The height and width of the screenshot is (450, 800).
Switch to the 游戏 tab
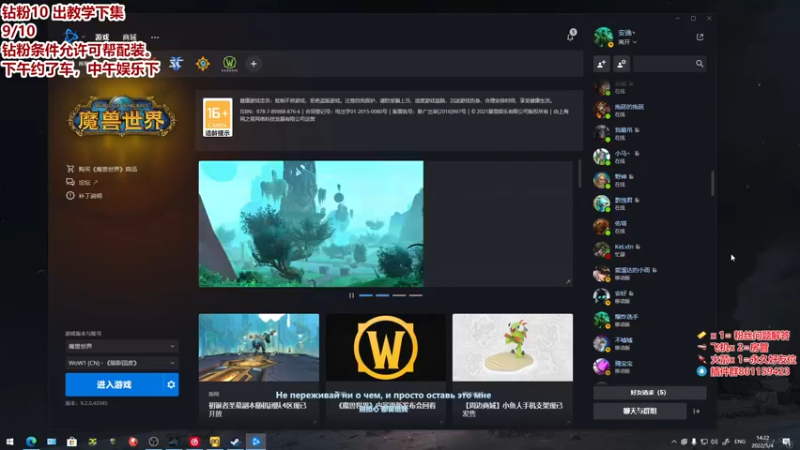[102, 37]
